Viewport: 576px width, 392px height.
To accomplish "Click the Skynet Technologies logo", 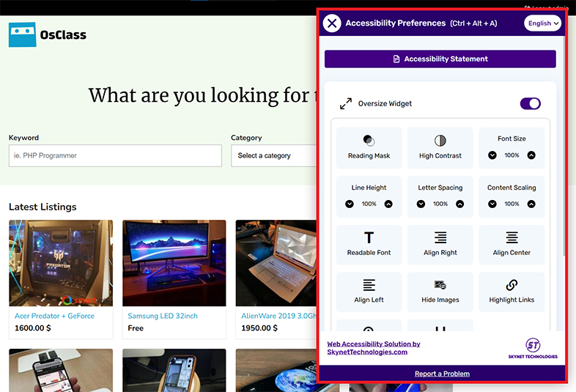I will [533, 348].
